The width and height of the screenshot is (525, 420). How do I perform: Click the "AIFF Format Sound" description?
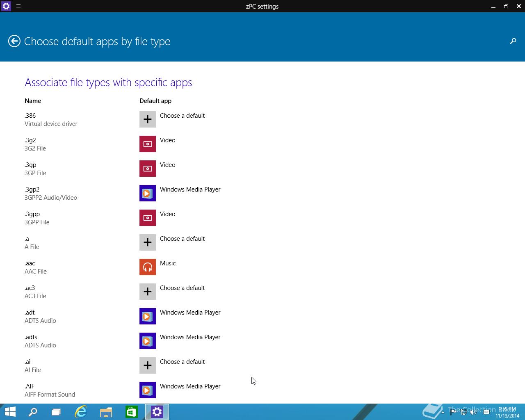pyautogui.click(x=50, y=395)
